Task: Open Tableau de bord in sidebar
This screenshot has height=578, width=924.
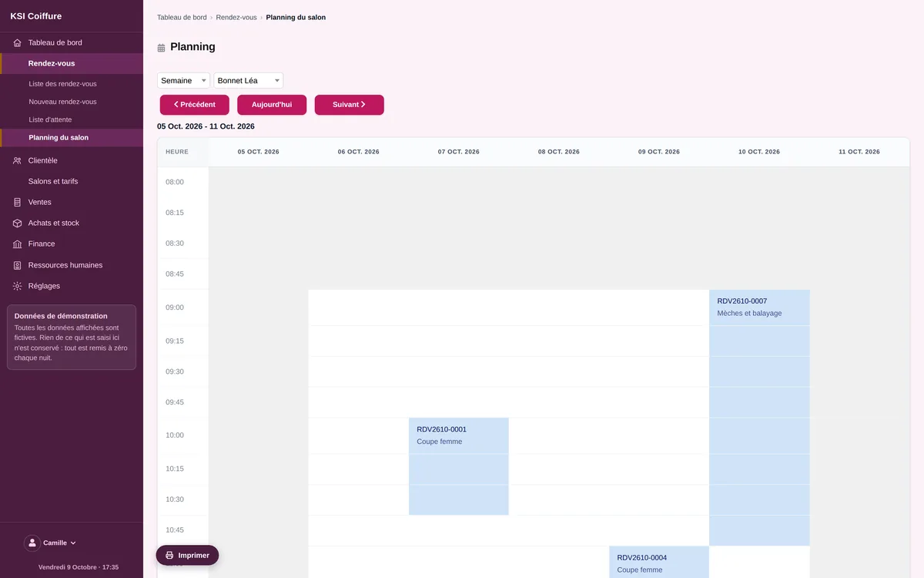Action: click(72, 43)
